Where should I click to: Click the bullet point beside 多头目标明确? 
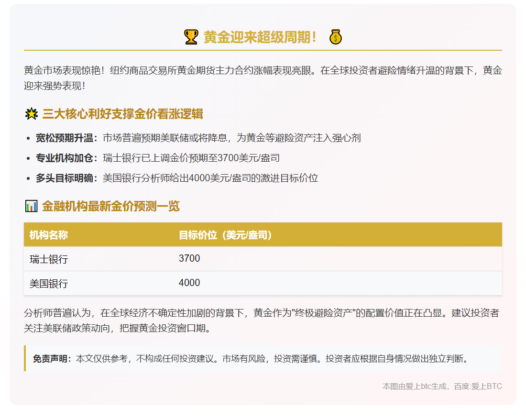tap(27, 177)
